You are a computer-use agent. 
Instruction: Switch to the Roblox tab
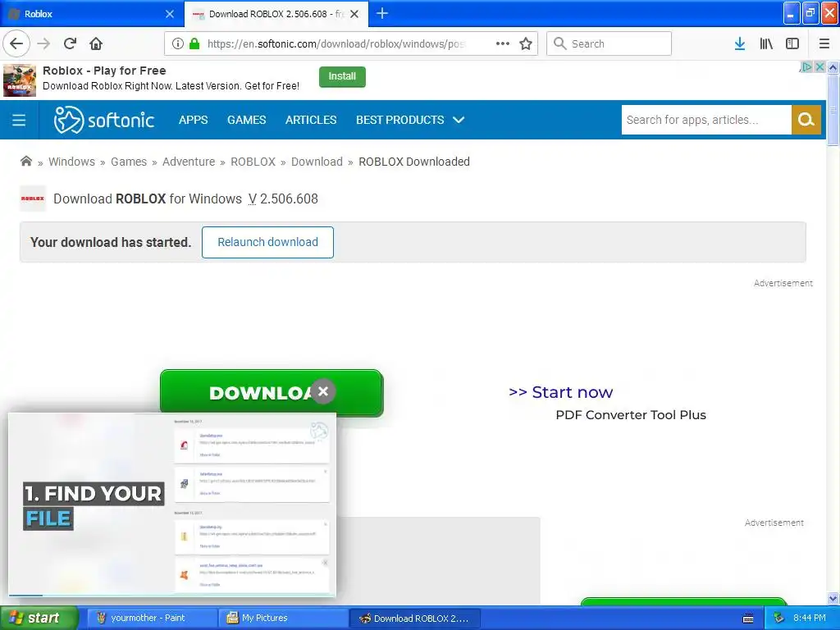(91, 14)
